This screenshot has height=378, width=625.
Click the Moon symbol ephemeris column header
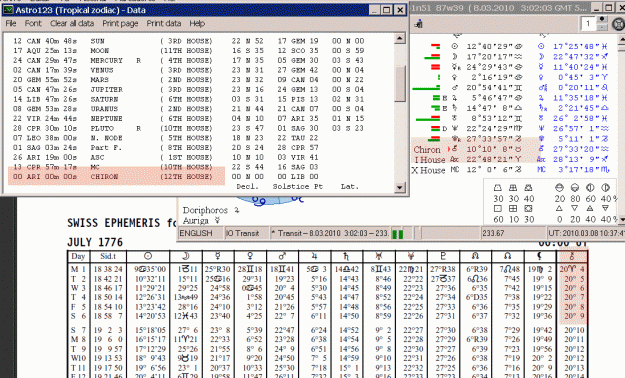coord(186,256)
